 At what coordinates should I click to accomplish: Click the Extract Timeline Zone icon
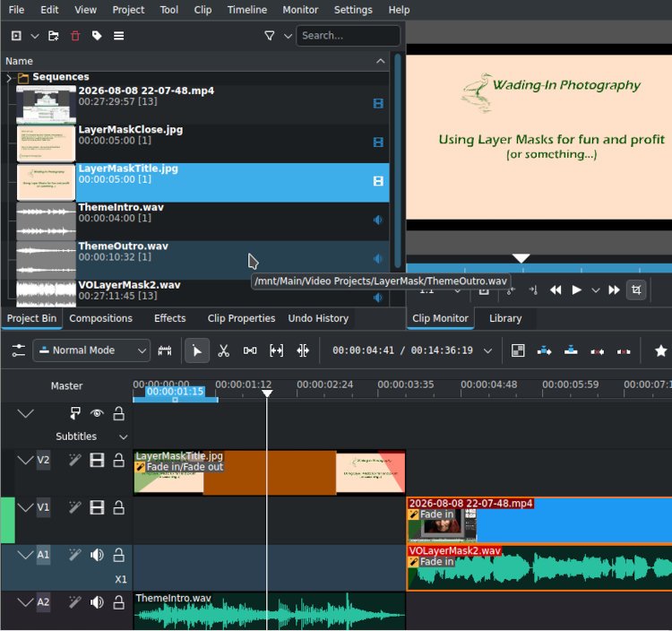click(x=598, y=351)
